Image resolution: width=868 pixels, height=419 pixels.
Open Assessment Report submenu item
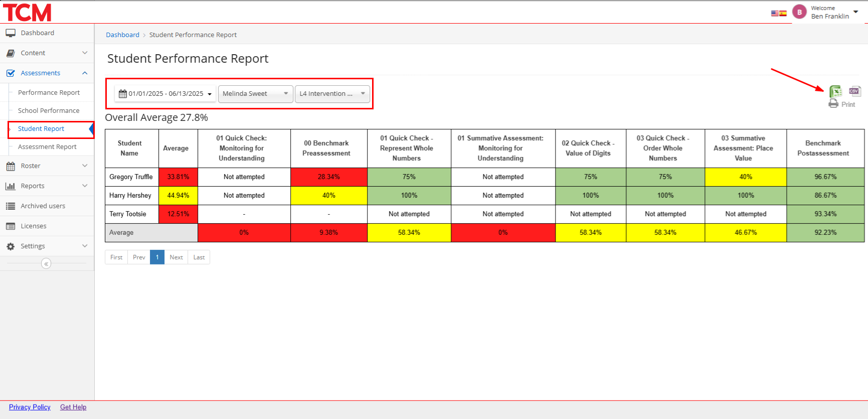47,147
